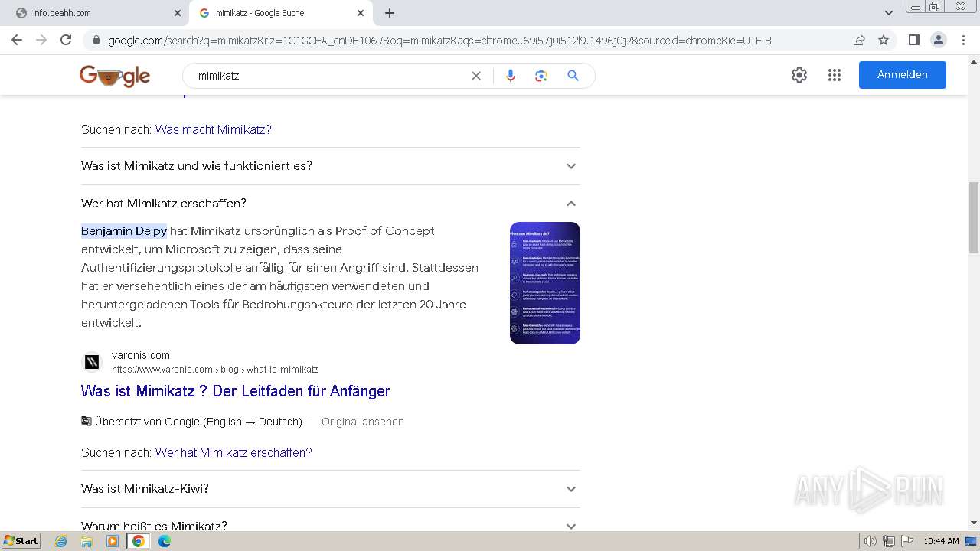Click the 10:44 AM system clock
The width and height of the screenshot is (980, 551).
click(x=941, y=541)
